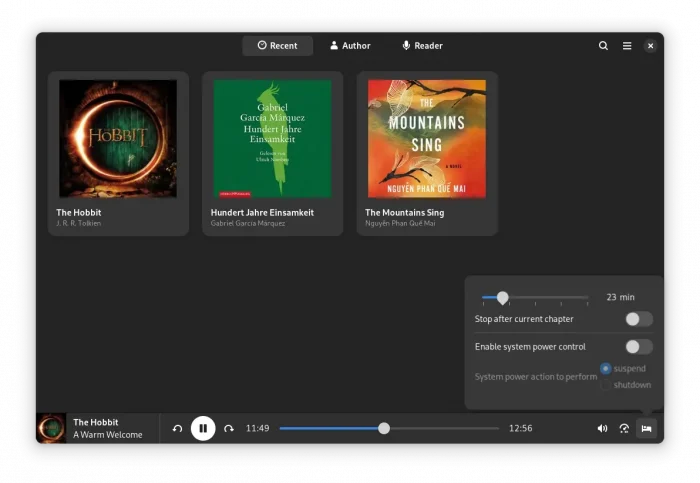Open the volume speaker control
Viewport: 700px width, 483px height.
tap(602, 429)
